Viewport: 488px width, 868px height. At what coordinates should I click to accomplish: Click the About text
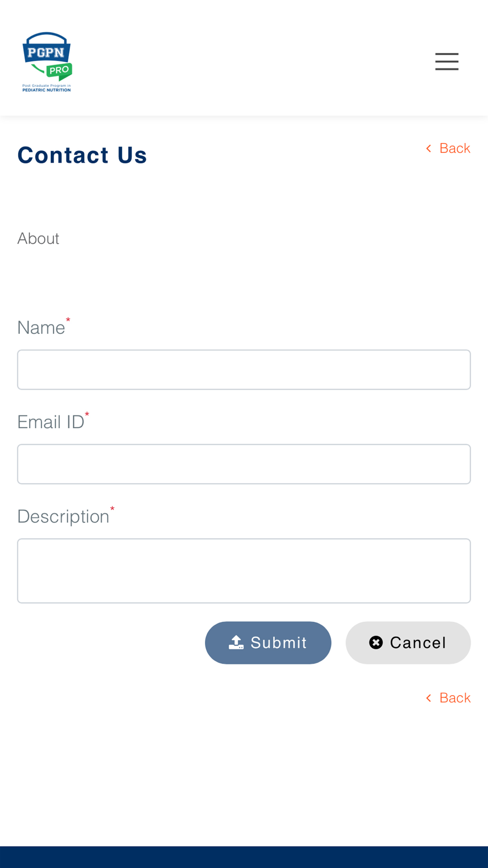(x=38, y=238)
